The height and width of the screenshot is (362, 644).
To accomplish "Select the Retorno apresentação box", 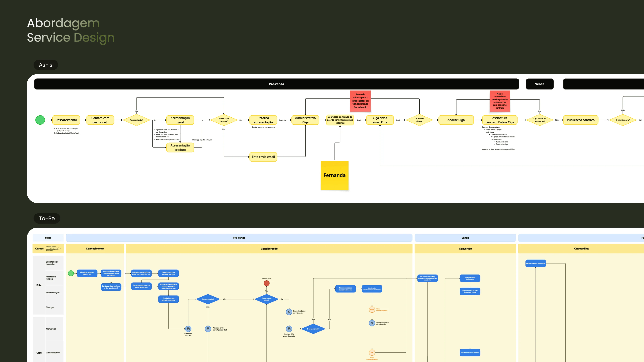I will click(x=263, y=120).
